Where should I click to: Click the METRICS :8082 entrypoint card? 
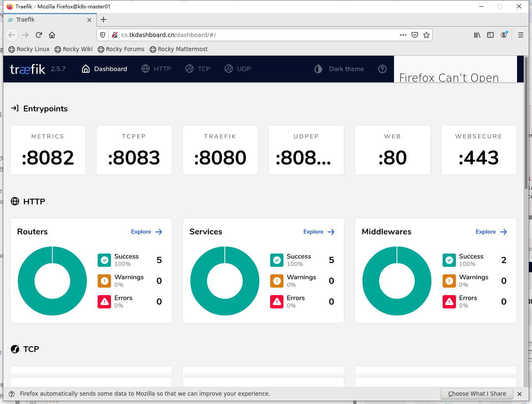(x=48, y=150)
